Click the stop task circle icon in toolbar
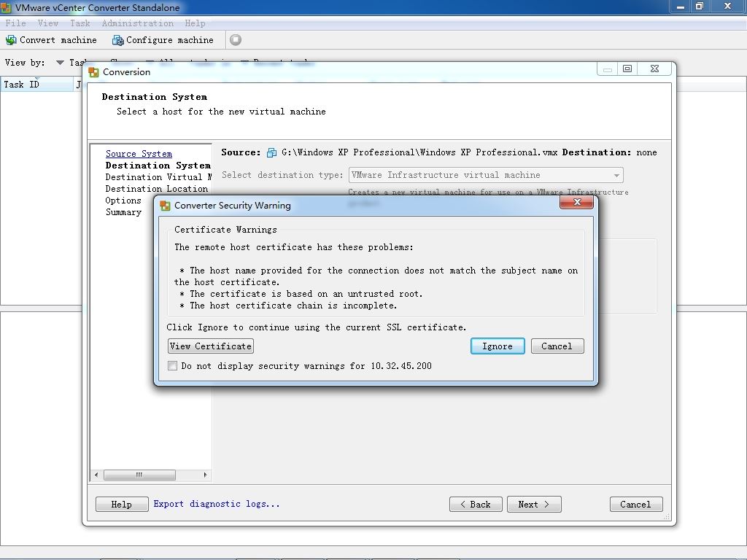Image resolution: width=747 pixels, height=560 pixels. tap(236, 40)
